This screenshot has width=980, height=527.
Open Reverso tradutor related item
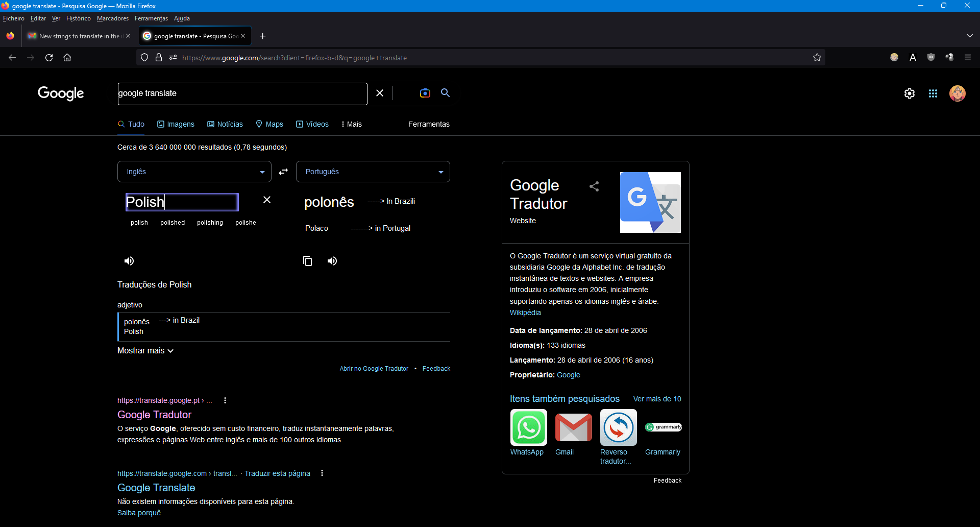coord(618,437)
